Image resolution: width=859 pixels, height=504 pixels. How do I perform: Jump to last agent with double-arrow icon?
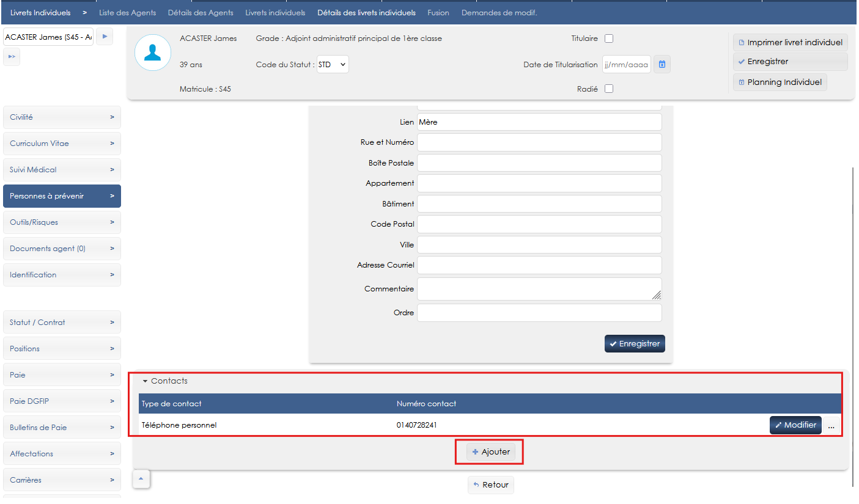click(12, 57)
